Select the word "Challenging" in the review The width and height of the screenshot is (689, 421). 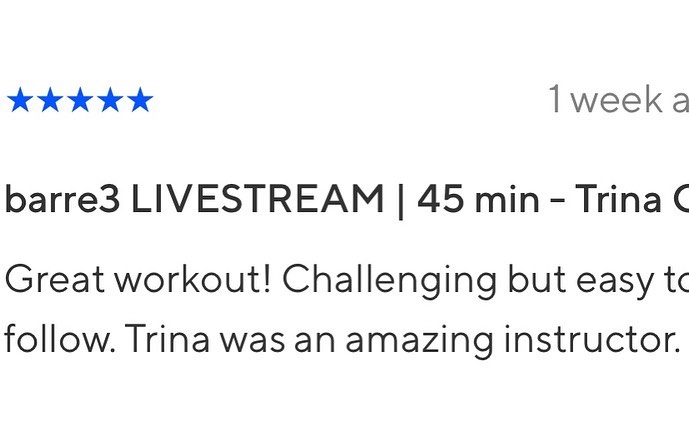(x=388, y=280)
